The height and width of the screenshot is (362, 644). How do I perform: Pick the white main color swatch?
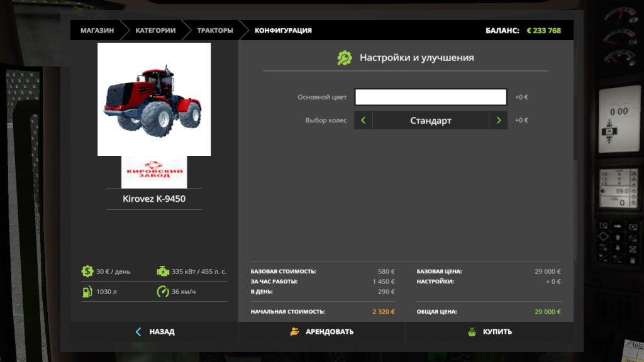431,97
